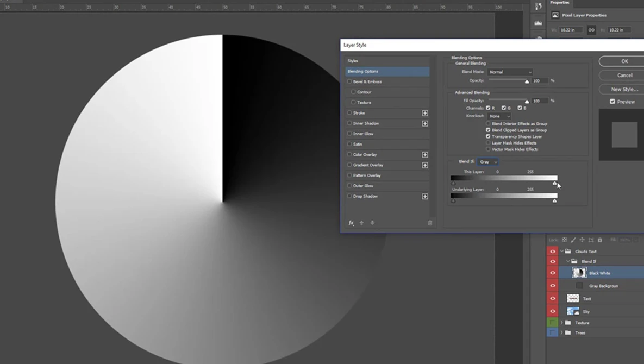The width and height of the screenshot is (644, 364).
Task: Click the lock all padlock icon
Action: (x=599, y=240)
